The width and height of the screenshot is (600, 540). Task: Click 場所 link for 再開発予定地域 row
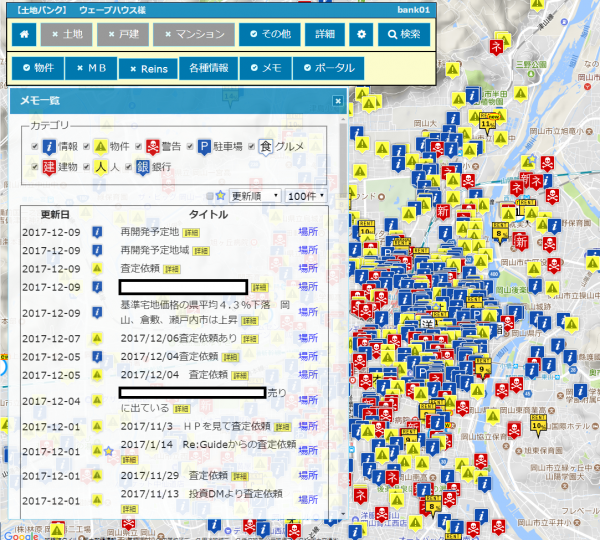pyautogui.click(x=308, y=250)
